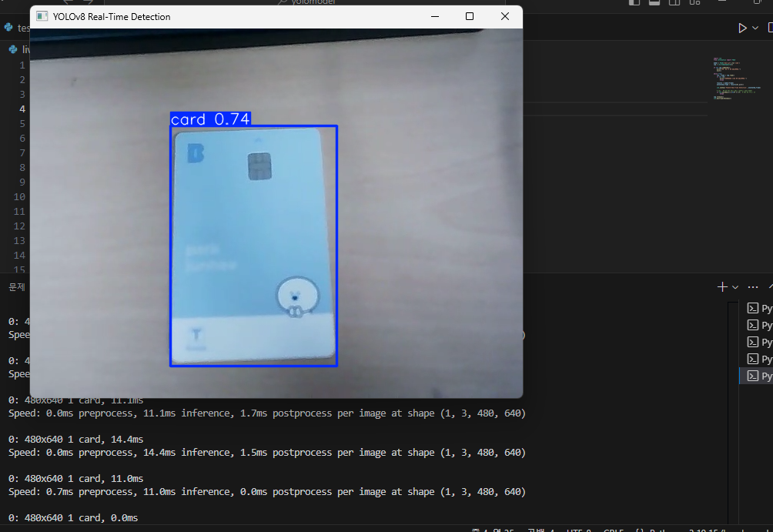The image size is (773, 532).
Task: Toggle the secondary sidebar layout icon
Action: click(x=674, y=2)
